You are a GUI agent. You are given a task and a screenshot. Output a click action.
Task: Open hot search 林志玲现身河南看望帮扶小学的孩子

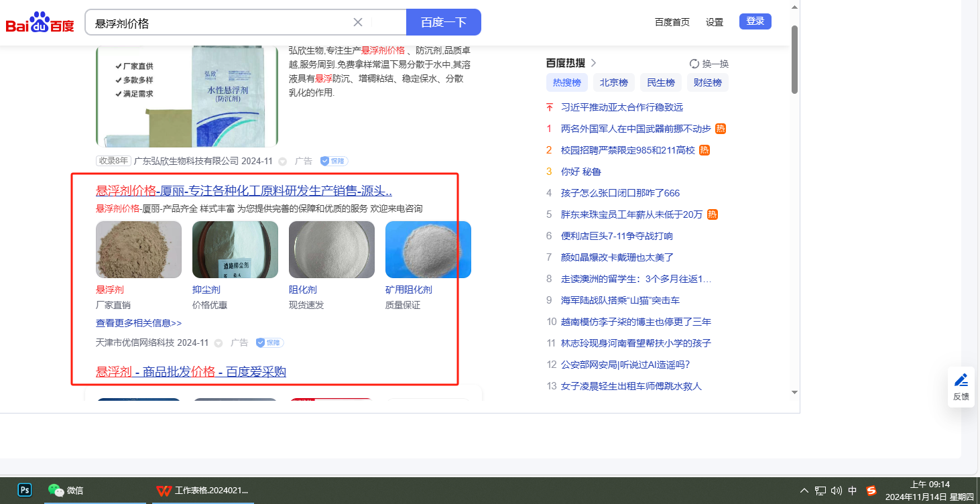tap(636, 343)
